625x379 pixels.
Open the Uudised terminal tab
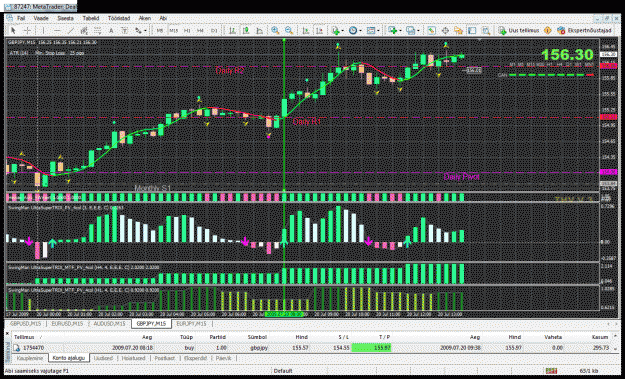103,358
